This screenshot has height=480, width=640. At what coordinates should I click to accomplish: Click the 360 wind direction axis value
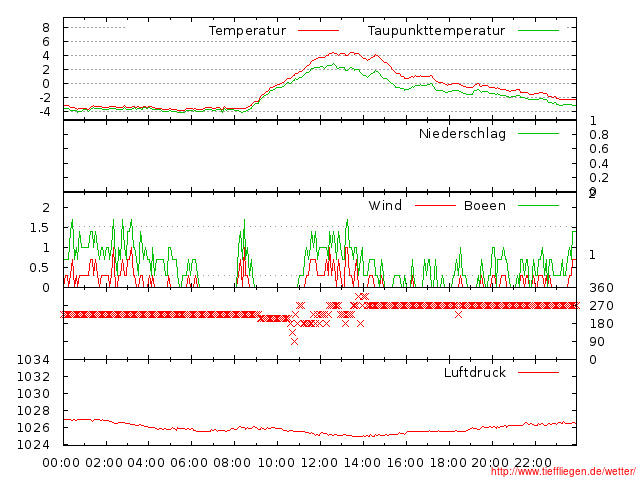(x=601, y=288)
